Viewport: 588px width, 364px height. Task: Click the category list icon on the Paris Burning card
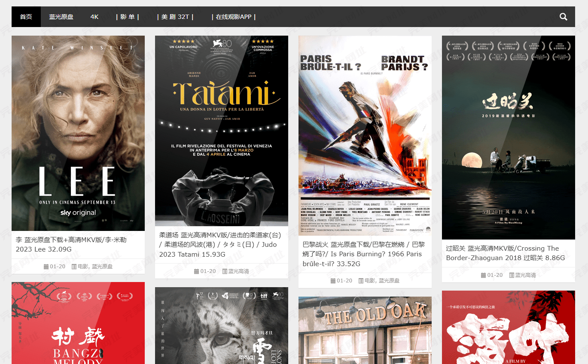[x=361, y=281]
